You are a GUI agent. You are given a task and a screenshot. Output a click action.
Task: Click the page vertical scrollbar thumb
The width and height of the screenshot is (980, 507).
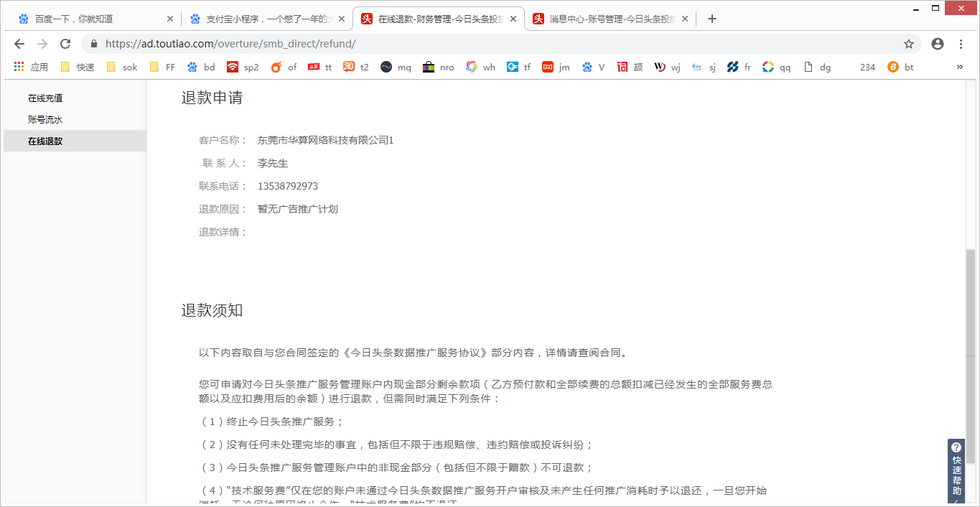[x=971, y=356]
